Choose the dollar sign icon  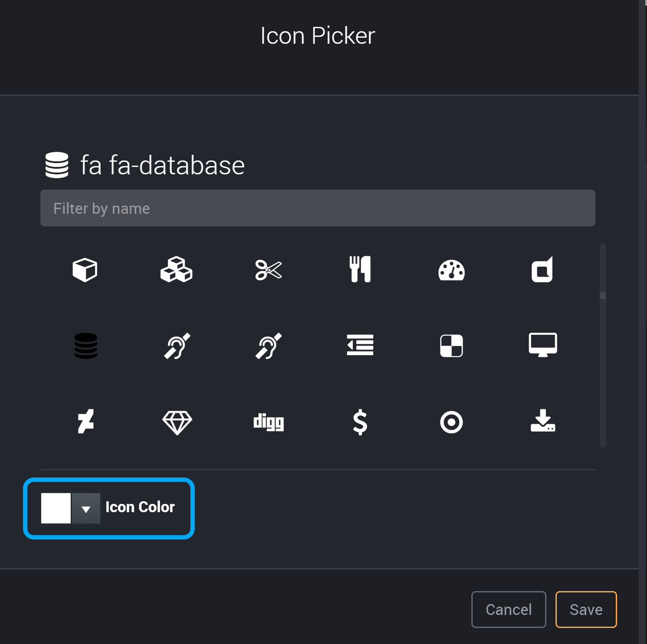(359, 422)
